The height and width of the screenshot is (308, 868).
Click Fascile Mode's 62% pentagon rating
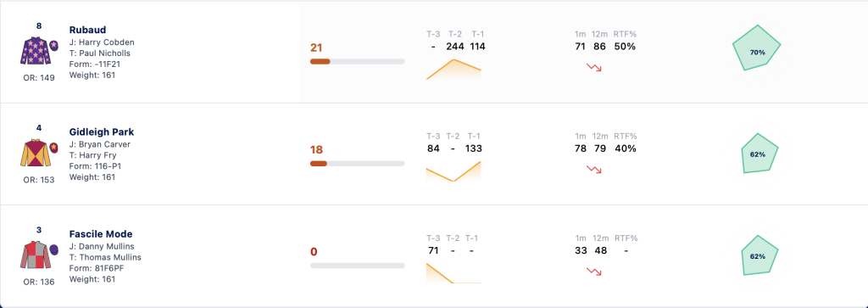click(x=759, y=255)
